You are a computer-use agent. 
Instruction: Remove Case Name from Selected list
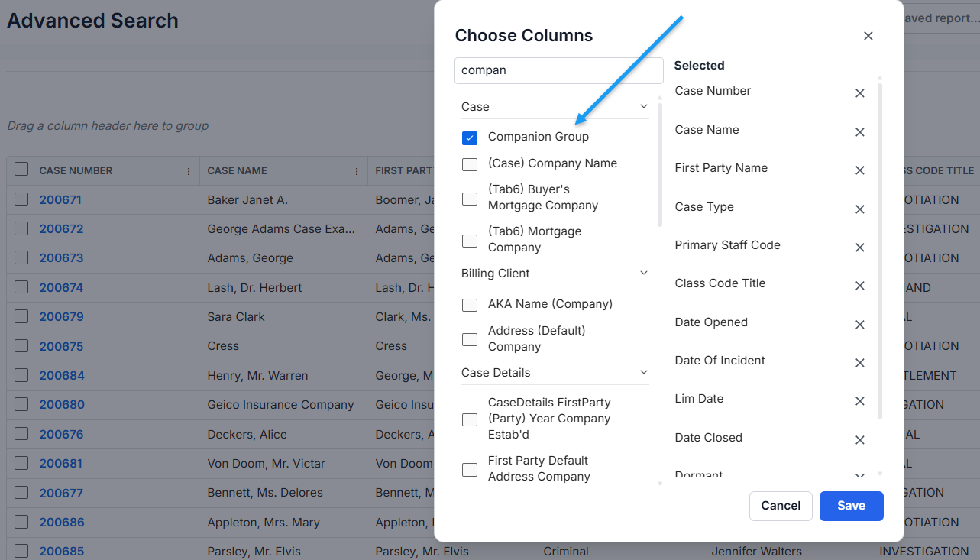(x=859, y=132)
